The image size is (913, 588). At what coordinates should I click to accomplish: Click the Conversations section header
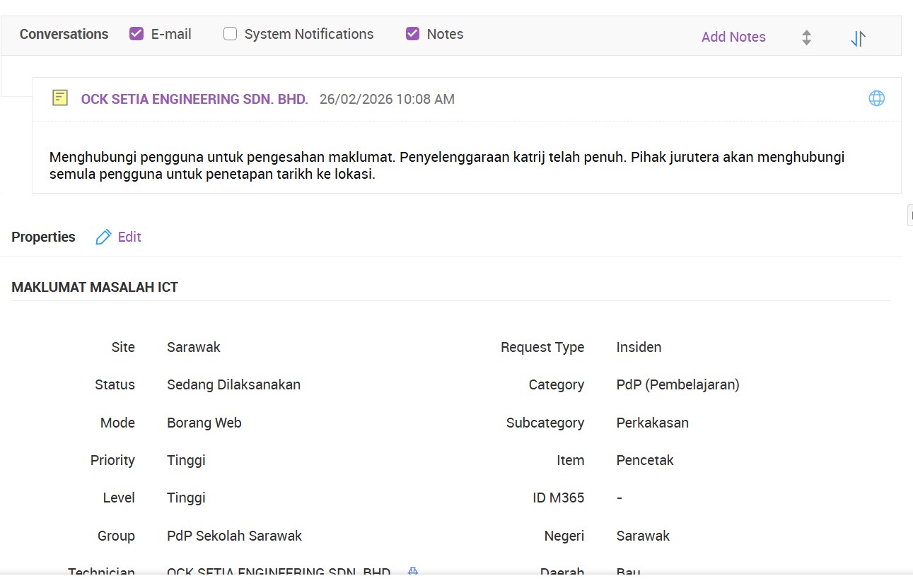pyautogui.click(x=64, y=34)
